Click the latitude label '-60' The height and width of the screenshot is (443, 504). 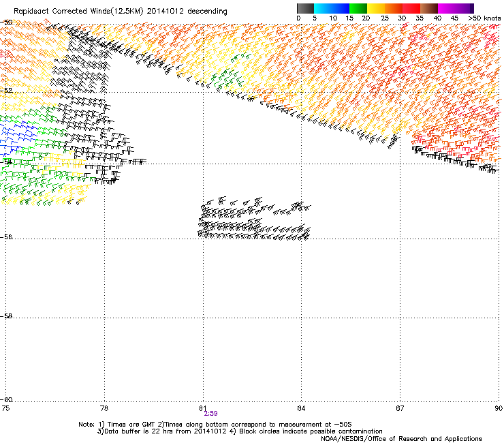tap(6, 400)
